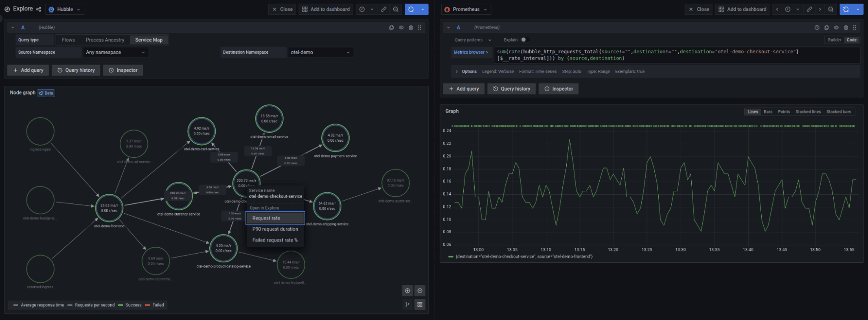Switch graph style to Bars
Image resolution: width=868 pixels, height=320 pixels.
[768, 112]
